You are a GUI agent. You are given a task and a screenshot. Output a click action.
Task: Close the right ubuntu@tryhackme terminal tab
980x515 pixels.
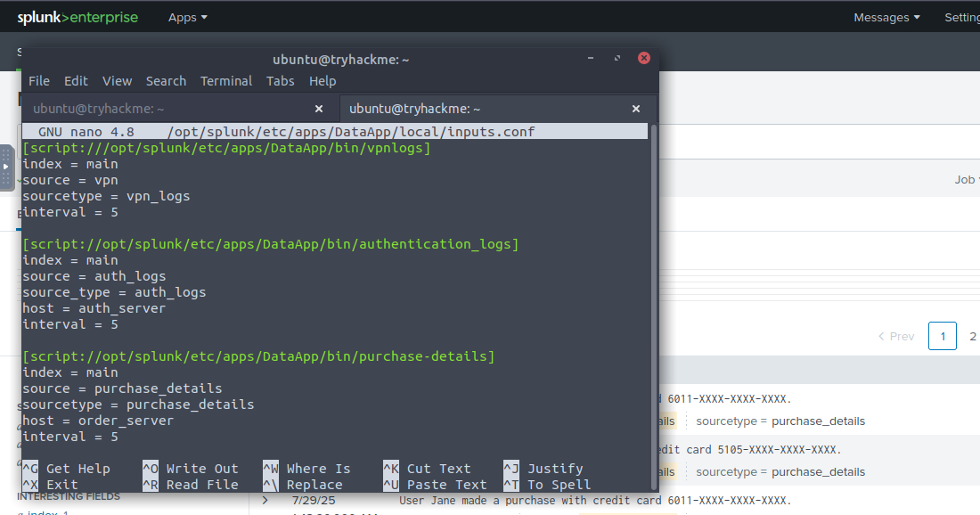[635, 108]
